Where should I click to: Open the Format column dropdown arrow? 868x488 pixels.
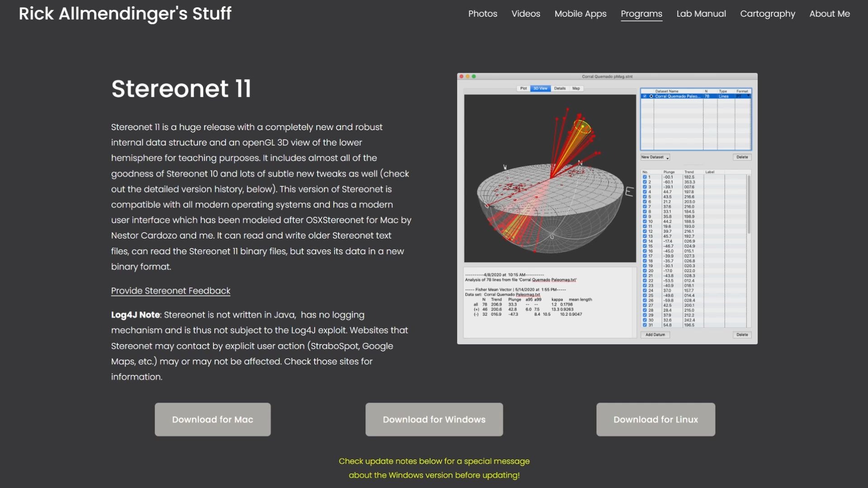point(749,96)
